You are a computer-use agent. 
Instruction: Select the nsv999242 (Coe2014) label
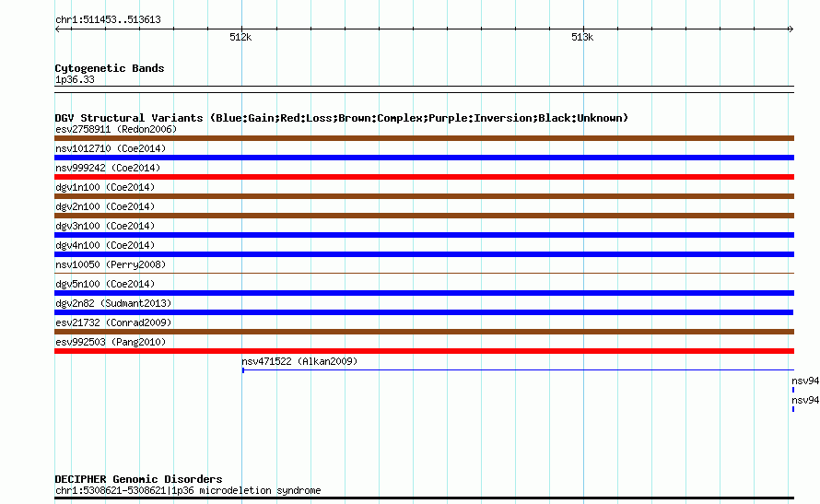click(x=108, y=168)
